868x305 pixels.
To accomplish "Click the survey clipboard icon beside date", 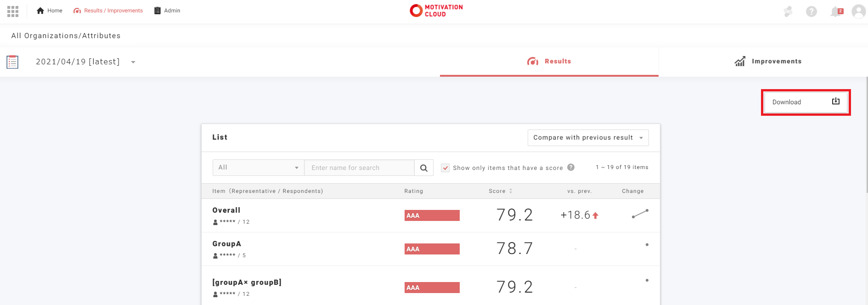I will coord(12,62).
